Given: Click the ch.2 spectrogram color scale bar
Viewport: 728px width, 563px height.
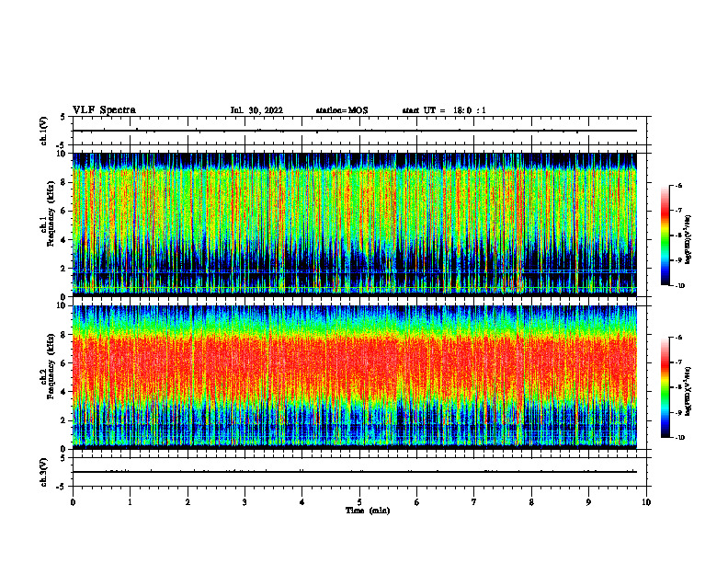Looking at the screenshot, I should click(665, 387).
